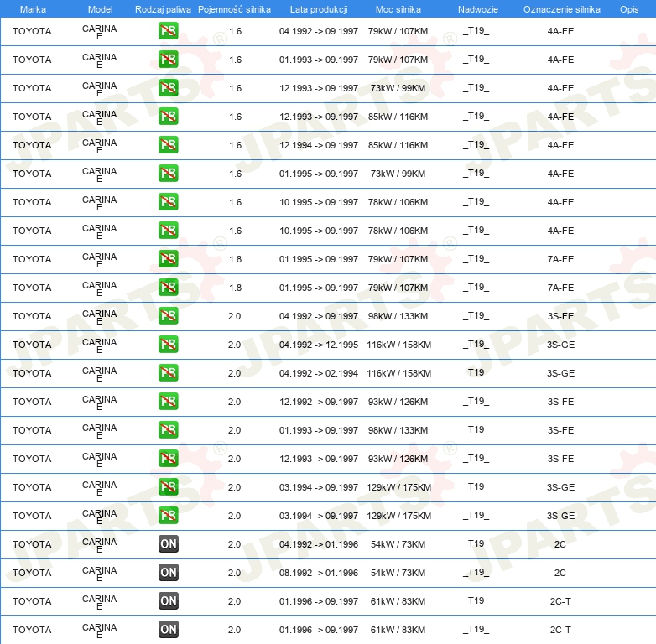Click the ON diesel icon in the 04.1992 -> 01.1996 row
Screen dimensions: 656x644
pyautogui.click(x=168, y=543)
